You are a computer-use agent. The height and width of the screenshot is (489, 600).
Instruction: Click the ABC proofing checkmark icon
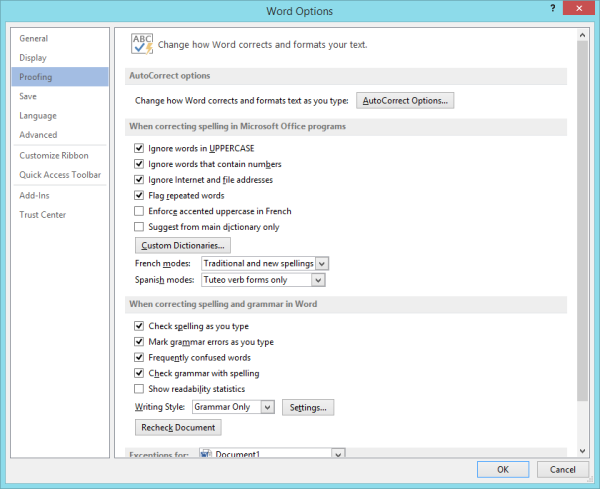142,44
